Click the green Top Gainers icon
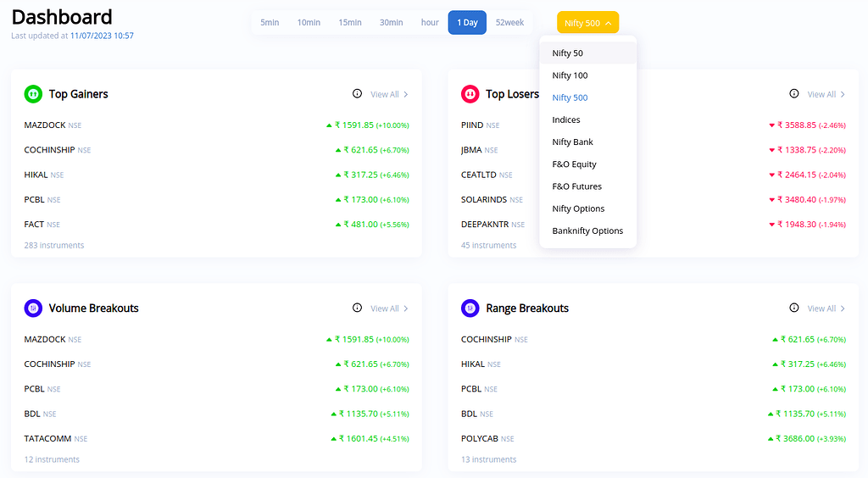Image resolution: width=868 pixels, height=478 pixels. [x=33, y=94]
